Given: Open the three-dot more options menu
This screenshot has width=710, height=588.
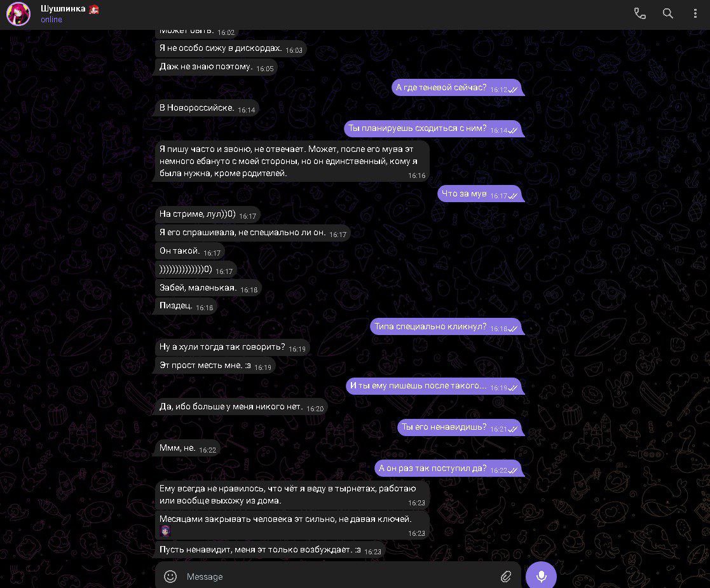Looking at the screenshot, I should point(695,13).
